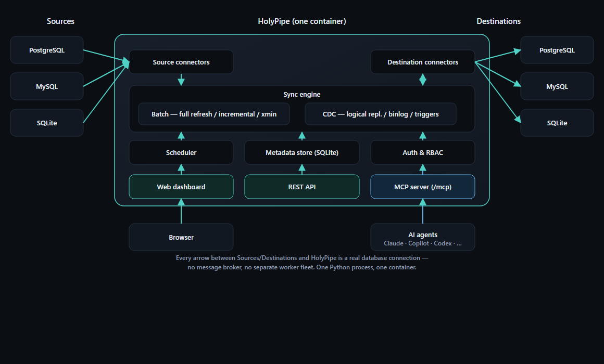Select the MySQL box under Sources
The image size is (604, 364).
(47, 86)
